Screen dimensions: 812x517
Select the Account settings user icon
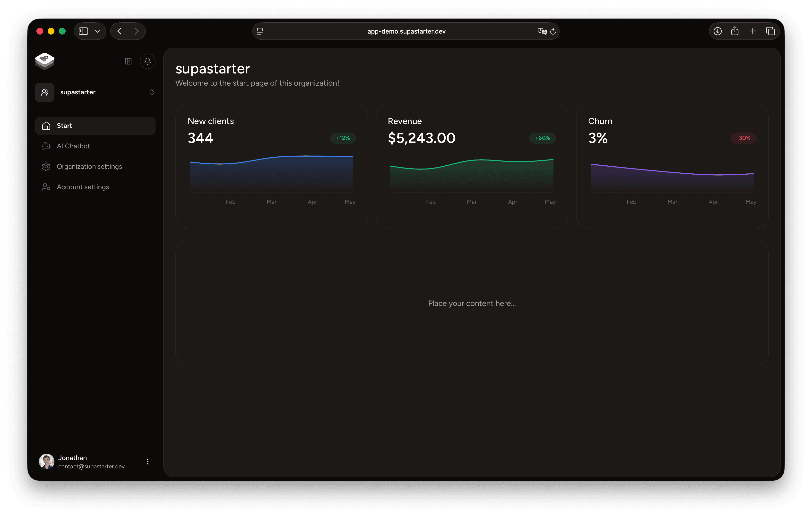46,187
